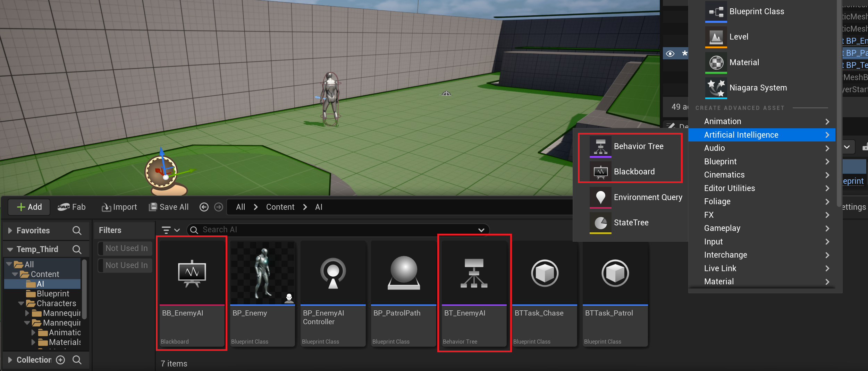868x371 pixels.
Task: Search collections with the magnifier icon
Action: pyautogui.click(x=77, y=360)
